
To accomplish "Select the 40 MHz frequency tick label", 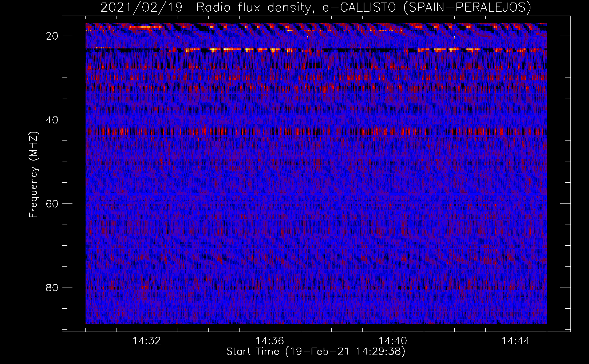I will click(x=52, y=120).
